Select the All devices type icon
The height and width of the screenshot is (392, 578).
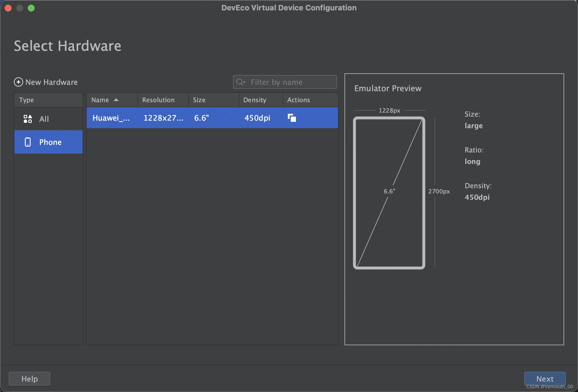tap(27, 118)
